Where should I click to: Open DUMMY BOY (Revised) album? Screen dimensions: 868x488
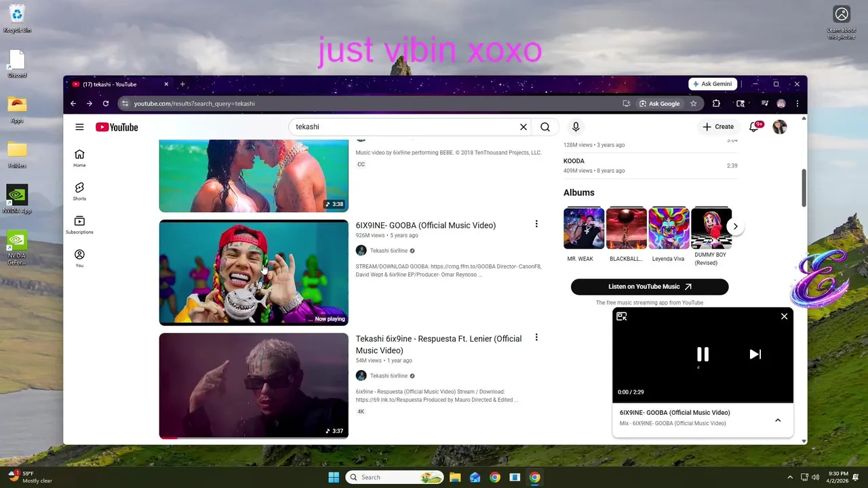click(711, 236)
